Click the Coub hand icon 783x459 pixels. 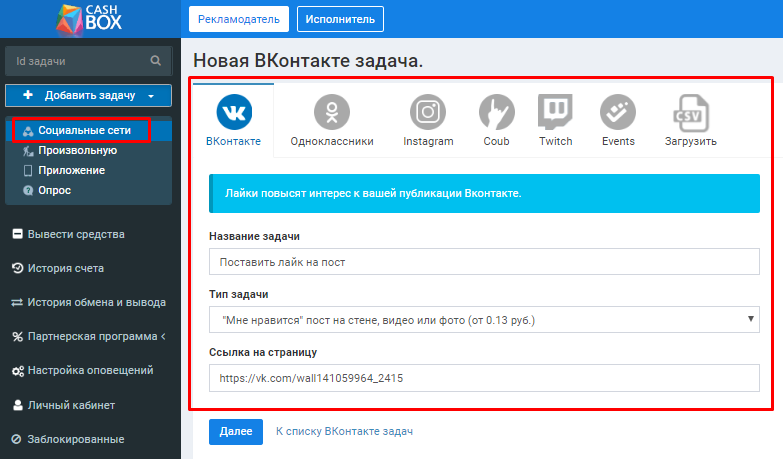496,112
